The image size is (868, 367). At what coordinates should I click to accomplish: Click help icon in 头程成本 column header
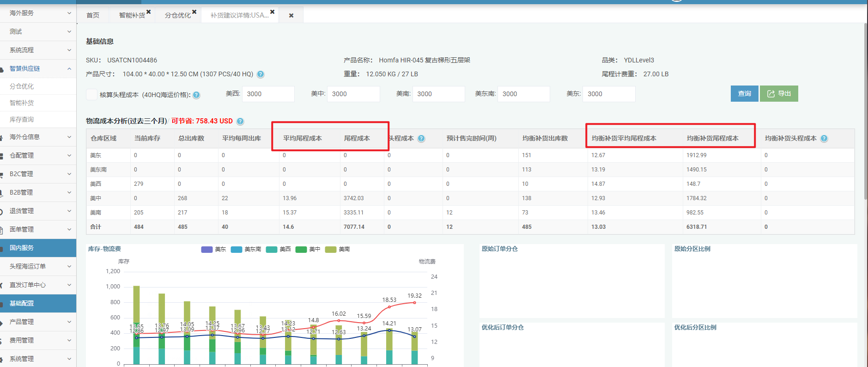pyautogui.click(x=421, y=139)
